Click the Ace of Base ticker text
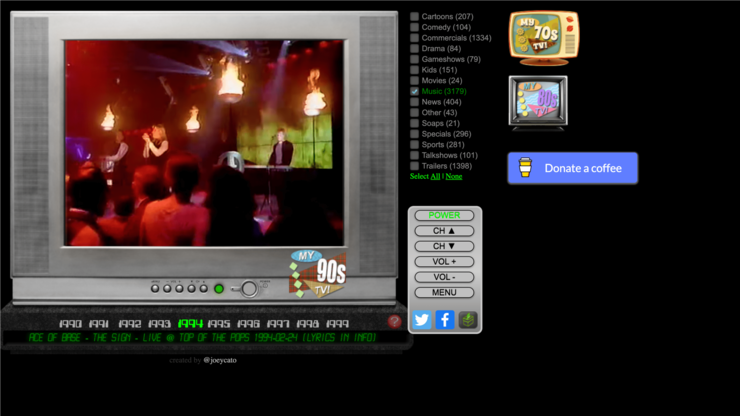This screenshot has height=416, width=740. pos(202,337)
